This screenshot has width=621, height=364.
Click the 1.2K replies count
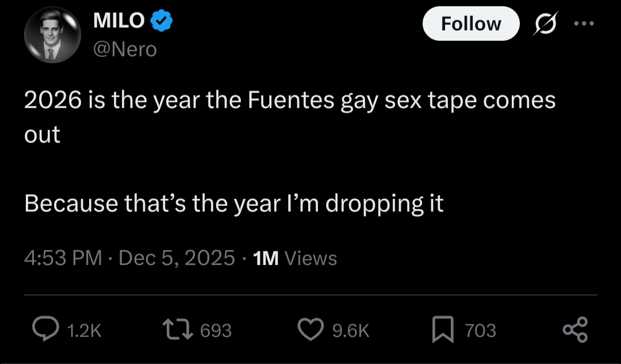pyautogui.click(x=84, y=331)
